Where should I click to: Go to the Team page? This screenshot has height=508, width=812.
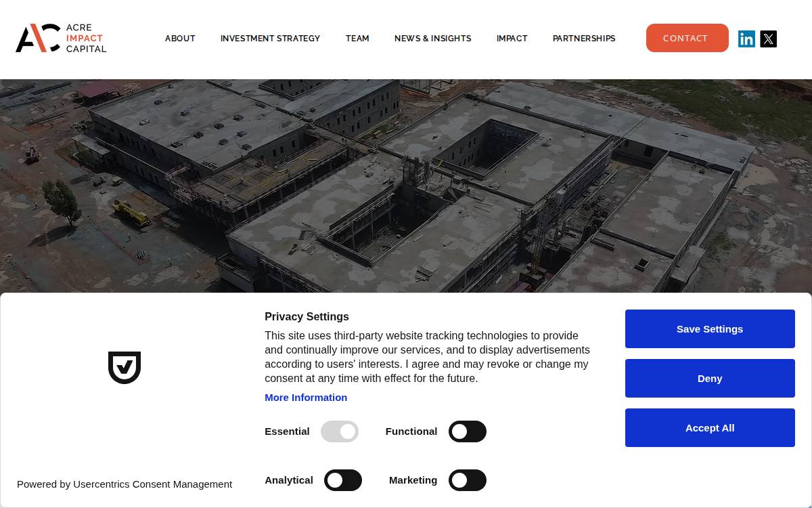[357, 39]
